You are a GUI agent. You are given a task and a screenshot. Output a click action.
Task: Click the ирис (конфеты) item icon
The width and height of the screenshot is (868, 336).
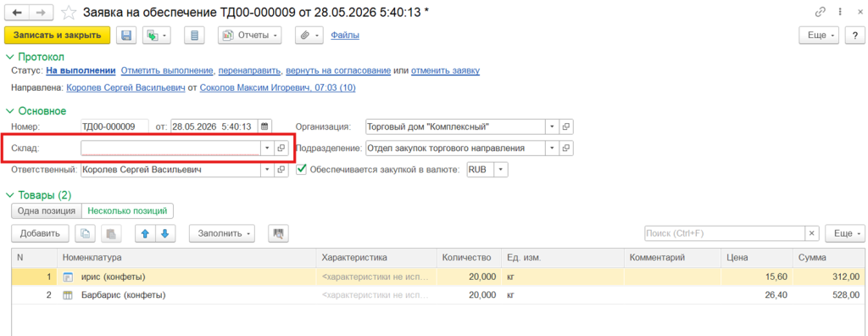point(68,277)
